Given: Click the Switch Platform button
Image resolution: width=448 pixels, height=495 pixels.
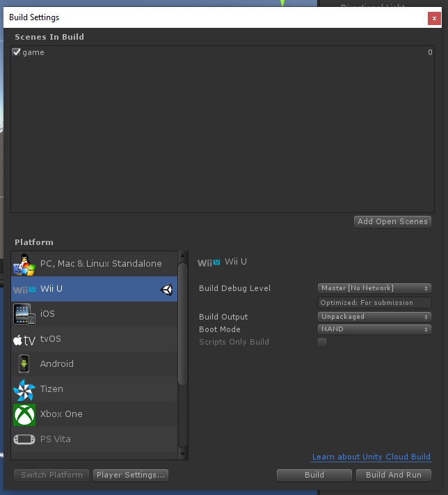Looking at the screenshot, I should tap(51, 475).
